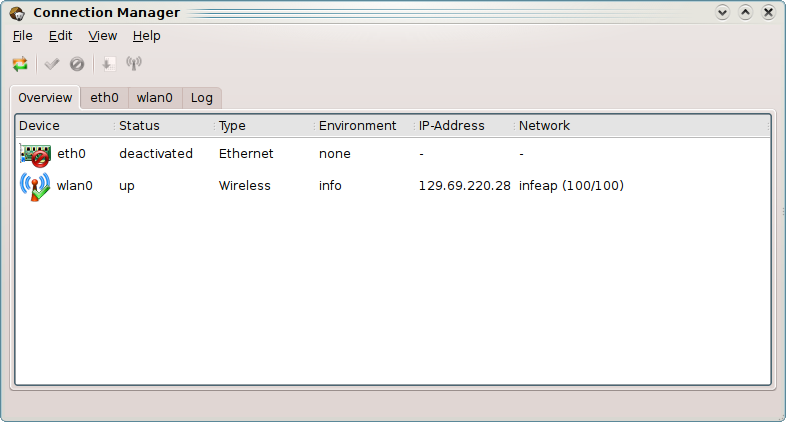The height and width of the screenshot is (422, 786).
Task: Select the wlan0 wireless antenna icon
Action: coord(35,186)
